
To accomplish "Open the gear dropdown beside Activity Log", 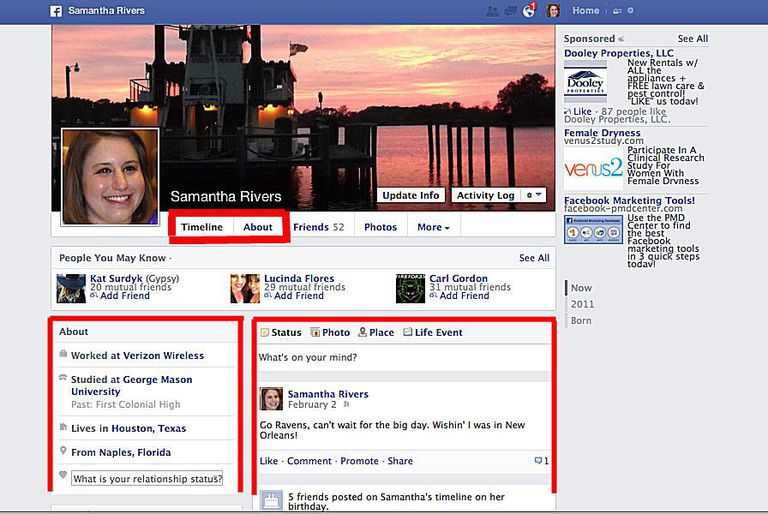I will (x=533, y=195).
